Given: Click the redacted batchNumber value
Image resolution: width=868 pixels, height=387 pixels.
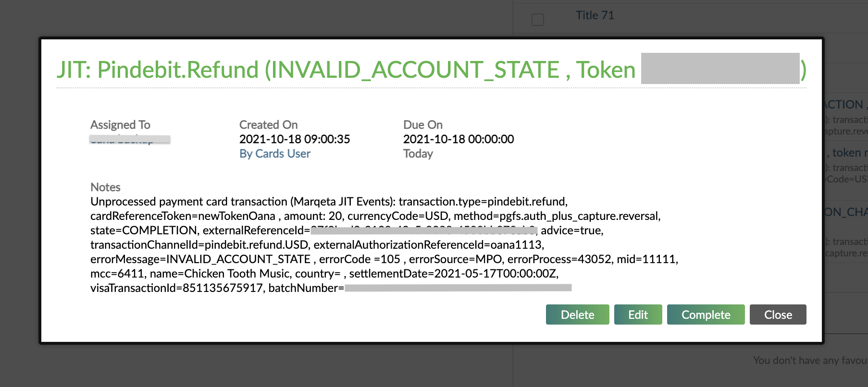Looking at the screenshot, I should tap(458, 288).
